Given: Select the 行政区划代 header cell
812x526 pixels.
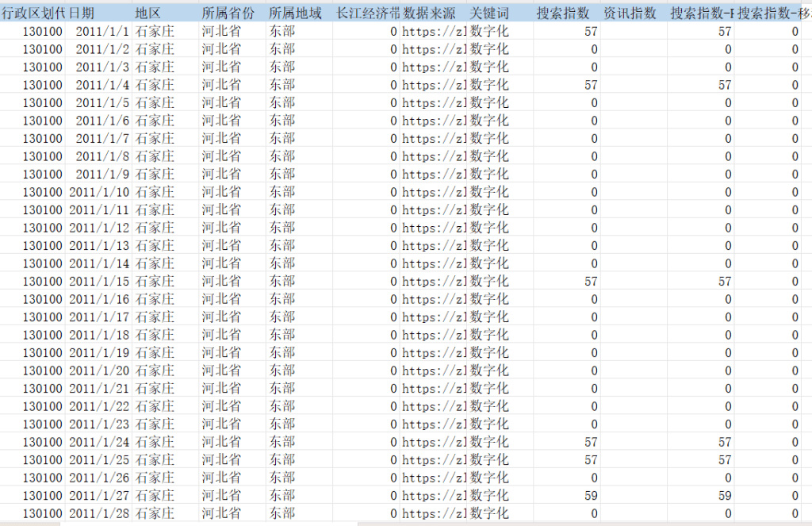Looking at the screenshot, I should tap(33, 13).
